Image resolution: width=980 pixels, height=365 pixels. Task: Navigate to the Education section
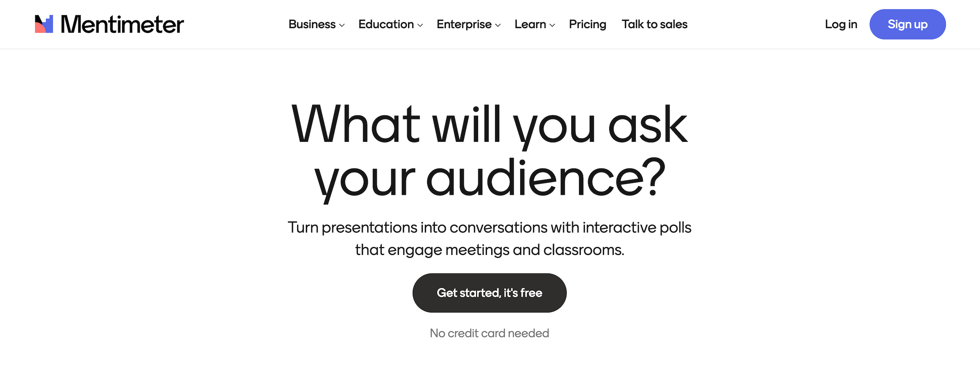click(x=386, y=24)
